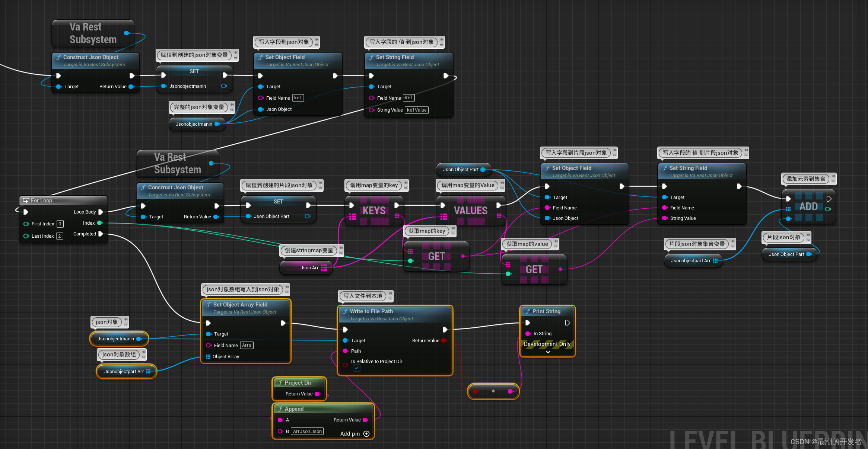Viewport: 868px width, 449px height.
Task: Edit Field Name ke1 on Set Object Field
Action: pos(298,98)
